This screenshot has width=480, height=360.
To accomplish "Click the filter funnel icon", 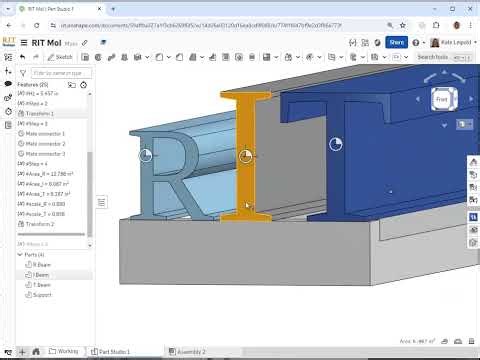I will tap(23, 73).
